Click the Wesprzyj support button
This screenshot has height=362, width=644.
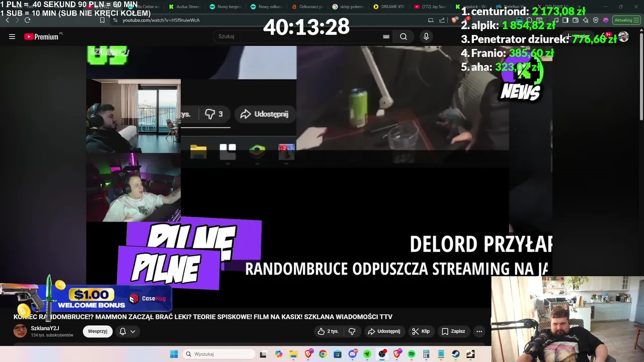click(98, 331)
